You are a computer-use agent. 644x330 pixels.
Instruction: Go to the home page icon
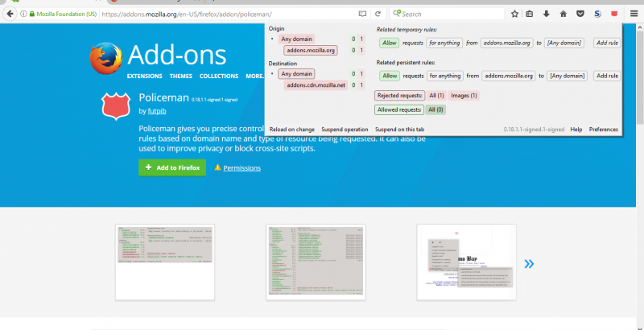(x=563, y=14)
